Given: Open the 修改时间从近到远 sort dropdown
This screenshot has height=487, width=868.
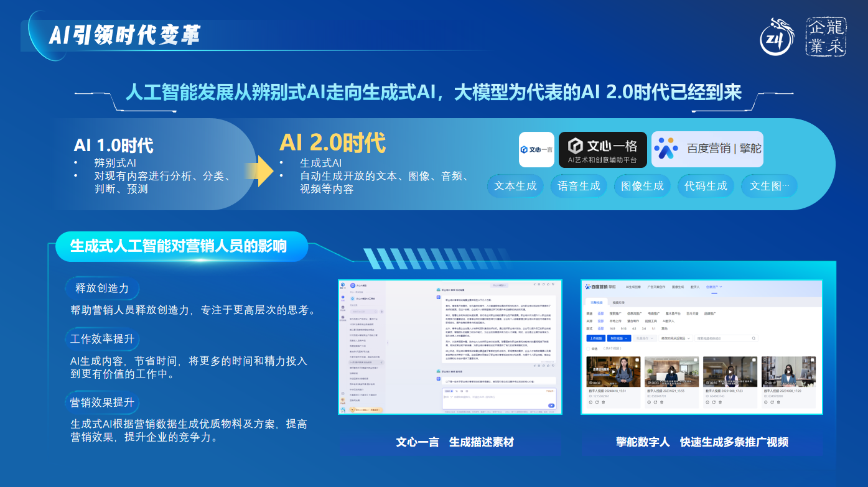Looking at the screenshot, I should [x=676, y=338].
